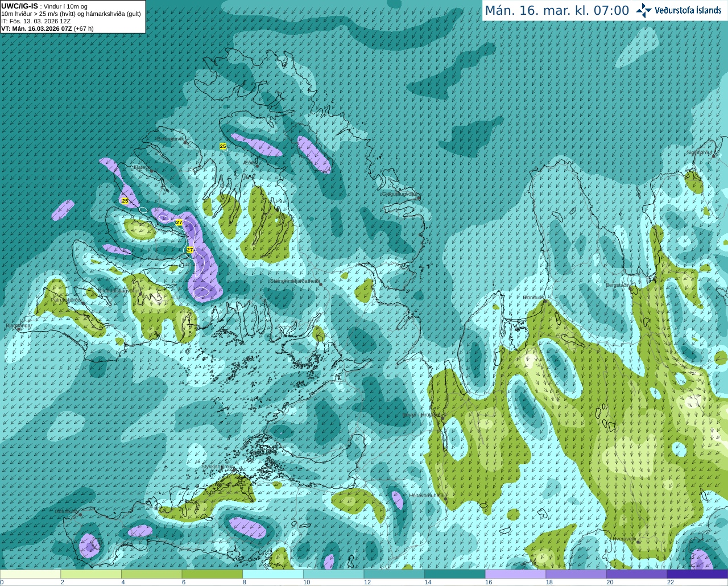Click the Gjögurflugvöllur station label
The height and width of the screenshot is (586, 728).
coord(400,194)
